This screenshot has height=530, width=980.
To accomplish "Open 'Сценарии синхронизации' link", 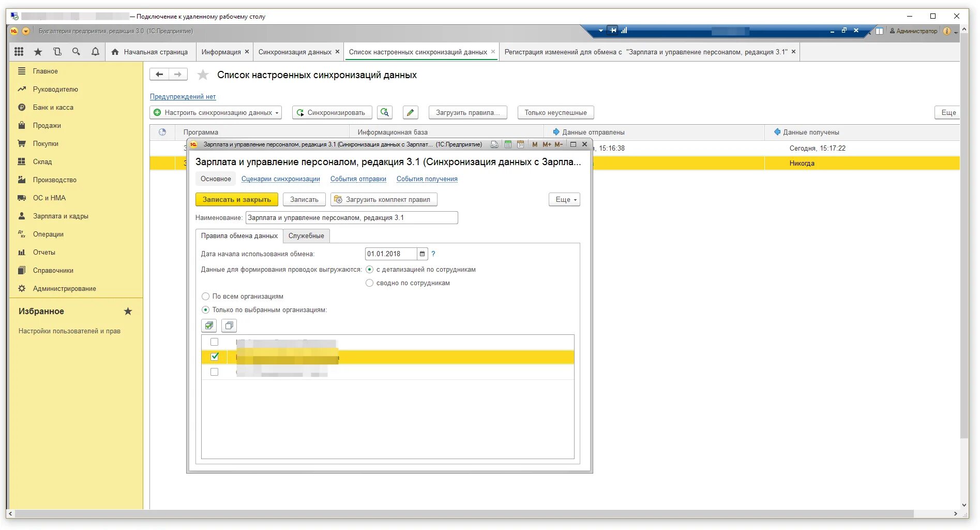I will tap(281, 179).
